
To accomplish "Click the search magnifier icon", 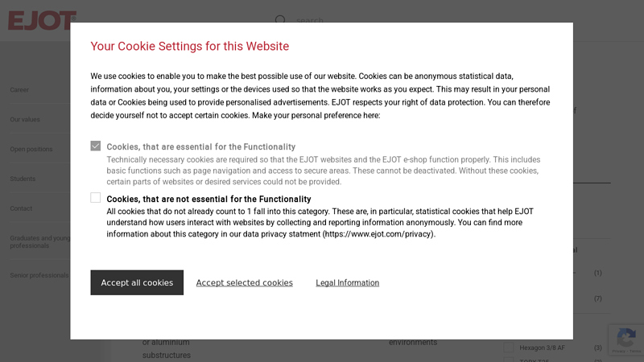I will point(280,19).
